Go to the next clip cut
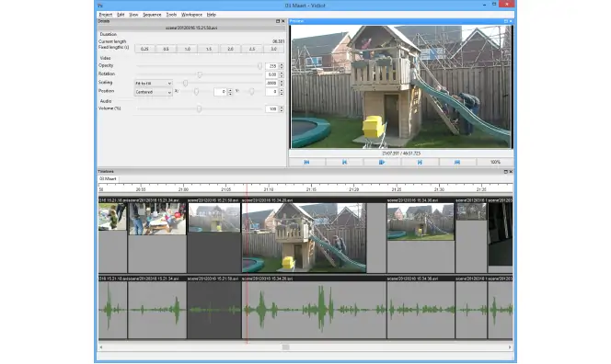Viewport: 611px width, 364px height. point(420,162)
